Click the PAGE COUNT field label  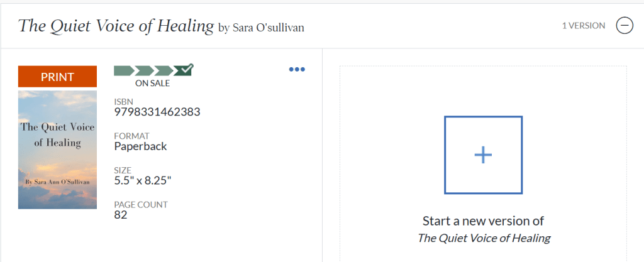pyautogui.click(x=141, y=204)
